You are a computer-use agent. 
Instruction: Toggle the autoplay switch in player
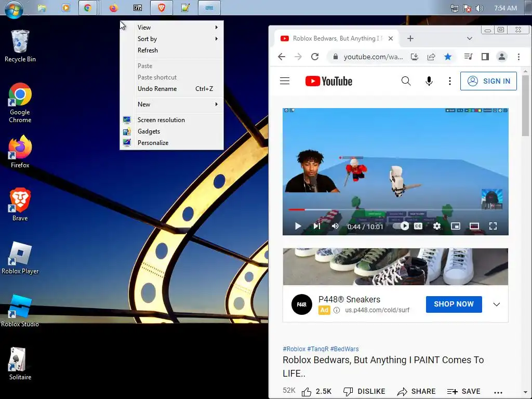point(401,226)
